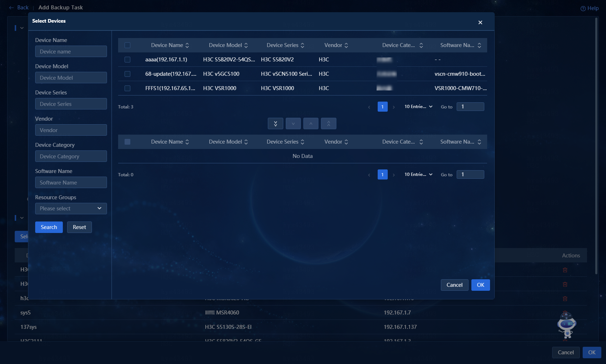This screenshot has width=606, height=364.
Task: Click the Reset button
Action: click(79, 227)
